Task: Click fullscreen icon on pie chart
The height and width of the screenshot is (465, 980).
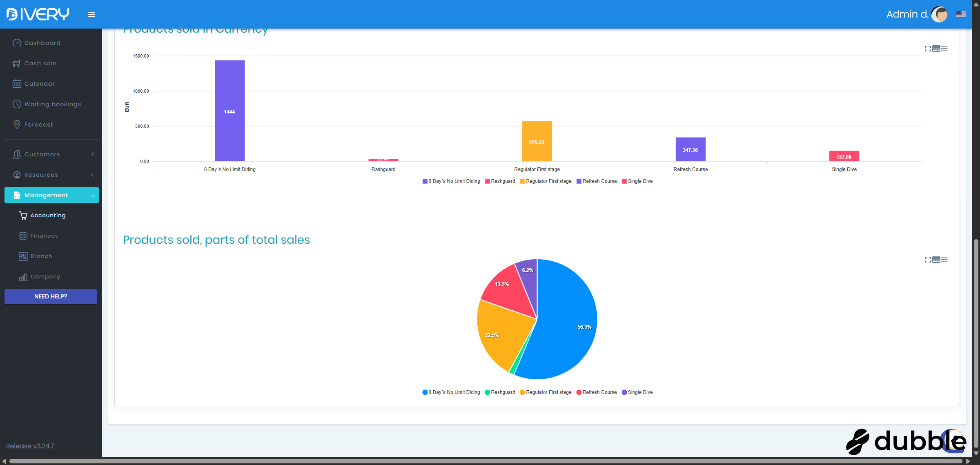Action: coord(928,260)
